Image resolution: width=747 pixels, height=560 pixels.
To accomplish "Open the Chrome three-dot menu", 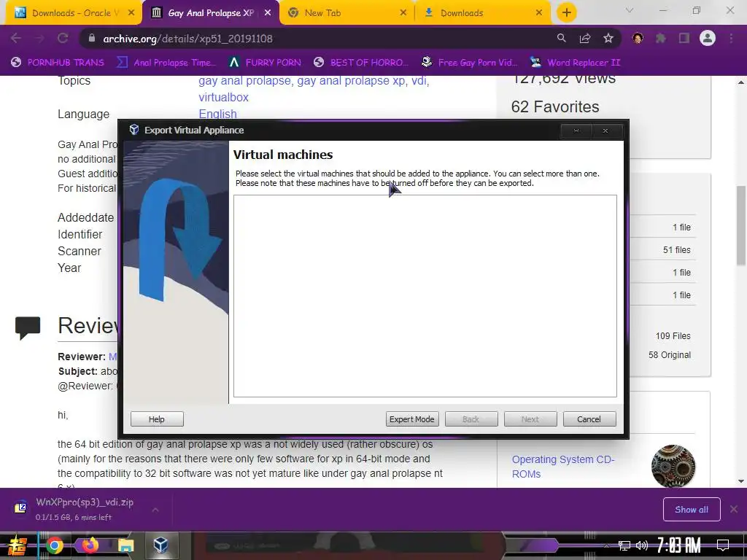I will coord(731,38).
